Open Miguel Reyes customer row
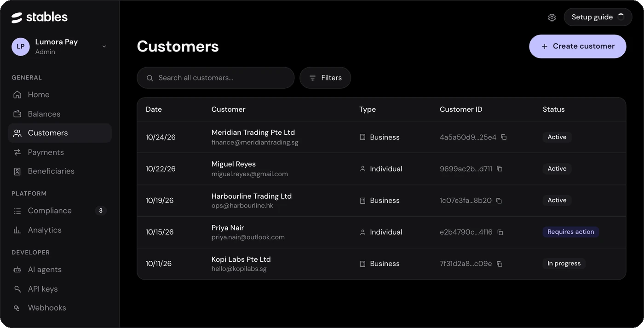Viewport: 644px width, 328px height. pyautogui.click(x=381, y=169)
